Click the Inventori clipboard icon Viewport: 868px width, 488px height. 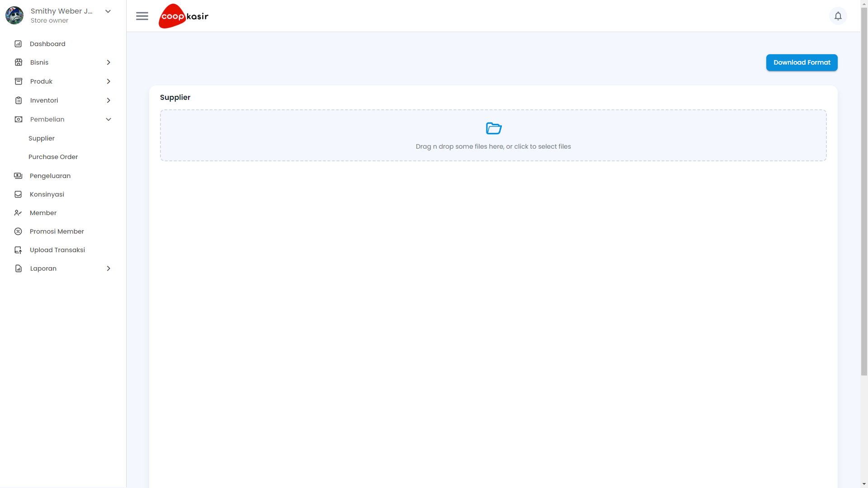[18, 100]
